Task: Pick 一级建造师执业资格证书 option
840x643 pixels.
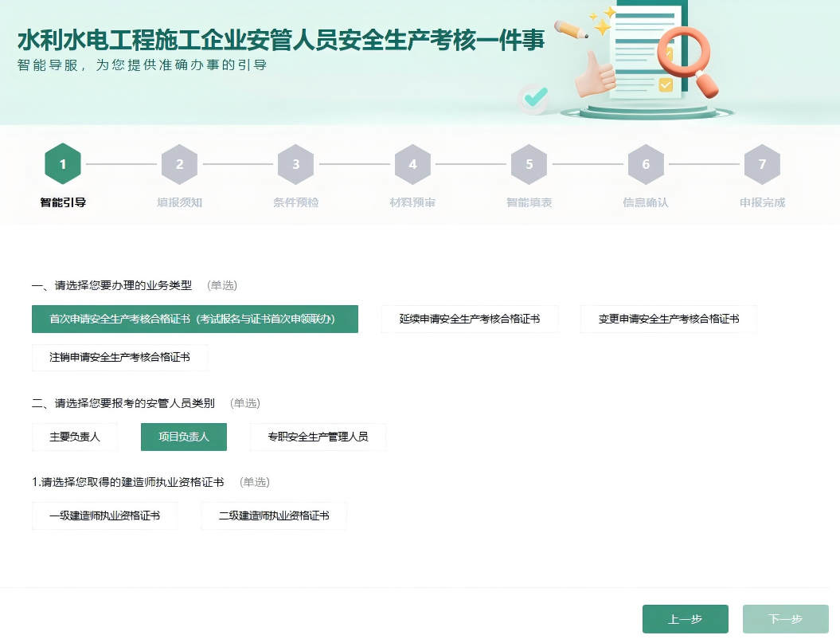Action: (104, 516)
